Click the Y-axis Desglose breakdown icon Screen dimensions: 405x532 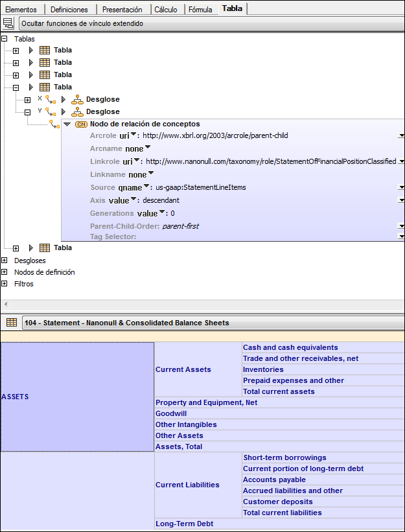(x=77, y=112)
